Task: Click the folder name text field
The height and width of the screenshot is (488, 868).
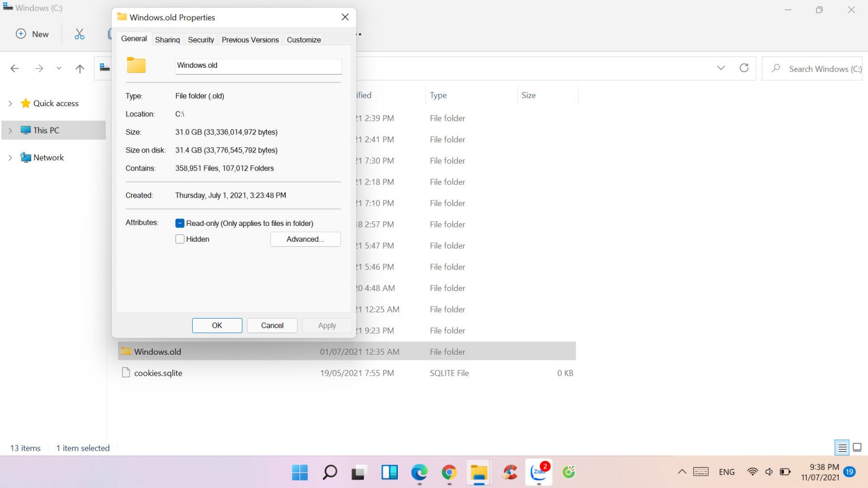Action: point(258,66)
